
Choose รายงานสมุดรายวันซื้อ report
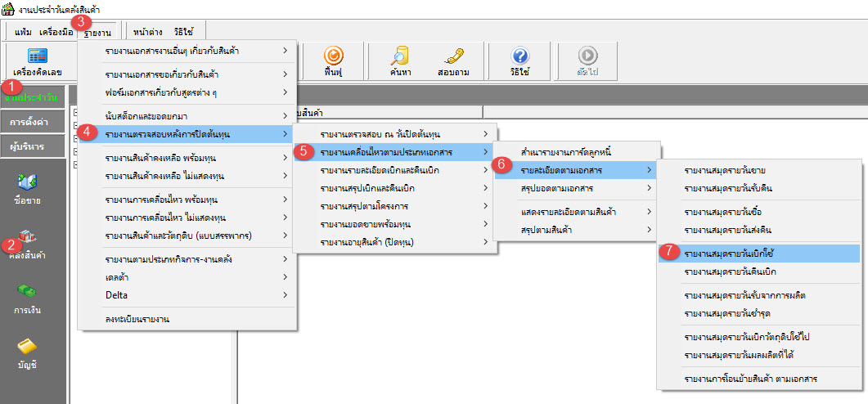click(x=759, y=212)
